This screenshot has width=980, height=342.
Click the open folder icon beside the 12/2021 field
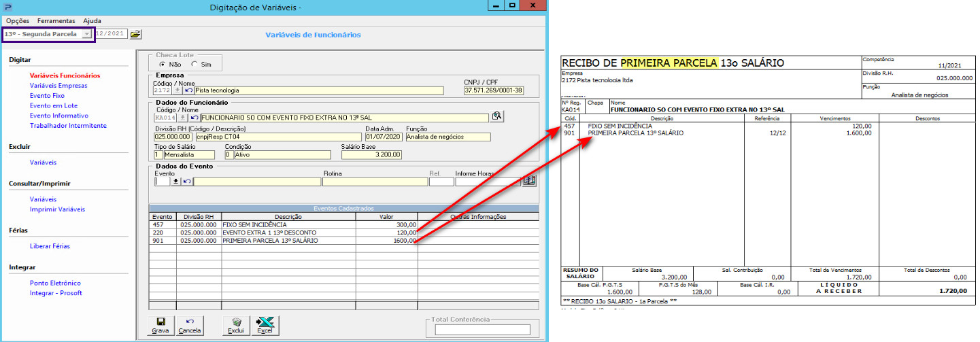coord(135,33)
